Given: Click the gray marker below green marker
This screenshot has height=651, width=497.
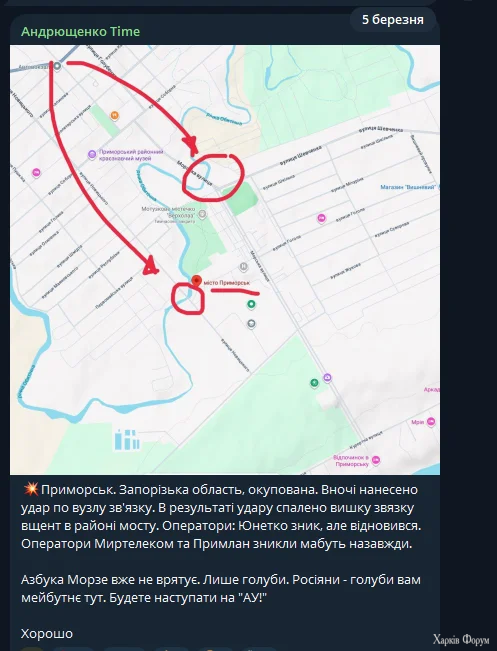Looking at the screenshot, I should point(251,323).
